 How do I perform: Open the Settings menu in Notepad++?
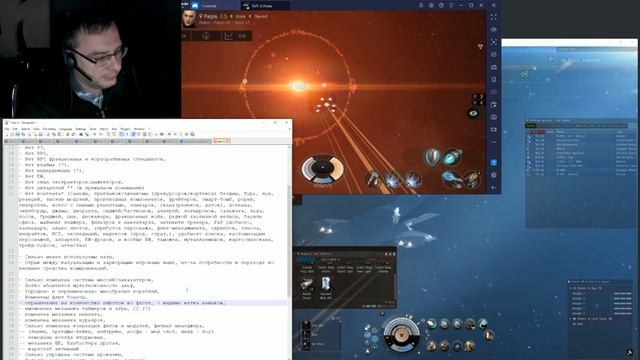tap(81, 129)
